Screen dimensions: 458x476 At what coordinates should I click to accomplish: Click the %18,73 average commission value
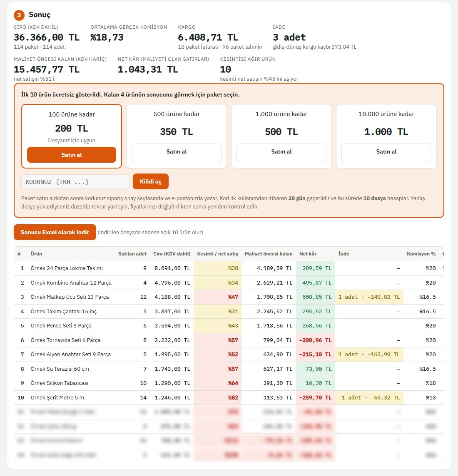(x=107, y=37)
